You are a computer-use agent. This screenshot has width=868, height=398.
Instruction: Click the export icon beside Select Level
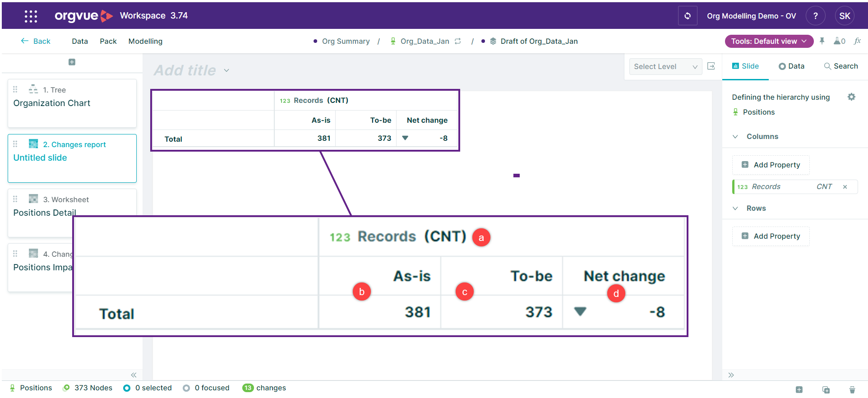point(711,66)
